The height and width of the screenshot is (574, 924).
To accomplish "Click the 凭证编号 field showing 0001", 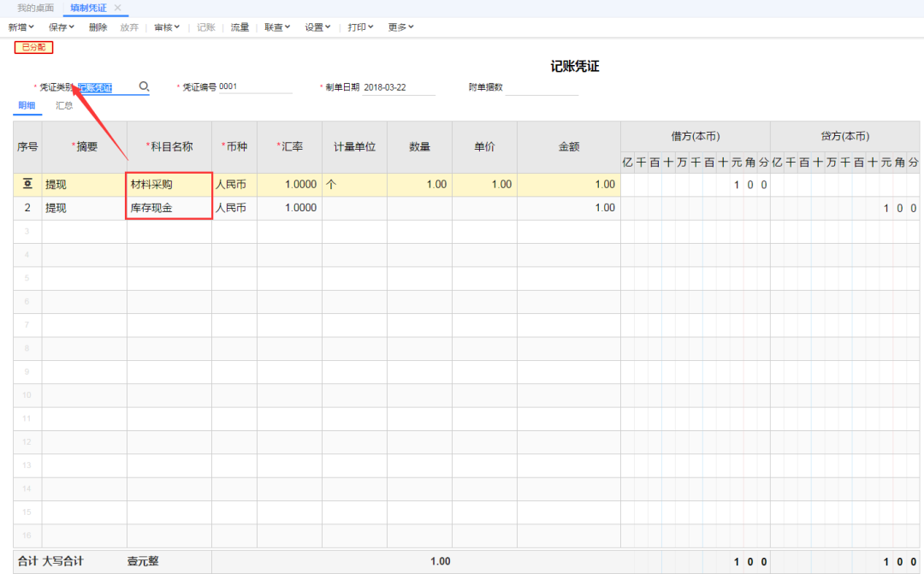I will coord(255,87).
